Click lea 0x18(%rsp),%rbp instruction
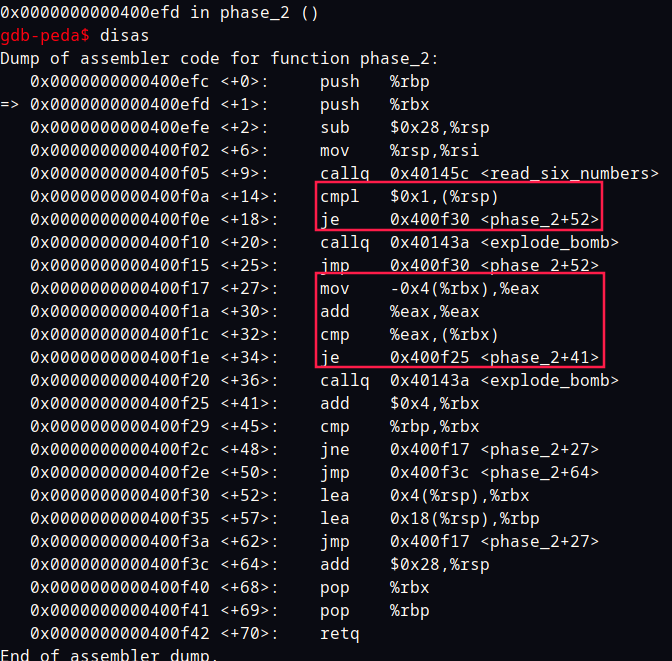Screen dimensions: 672x661 [x=429, y=519]
